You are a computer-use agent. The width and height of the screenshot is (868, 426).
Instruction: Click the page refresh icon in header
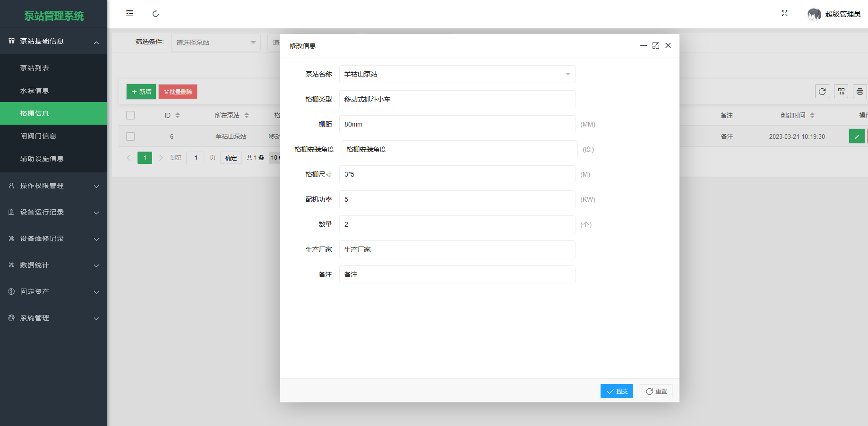155,14
